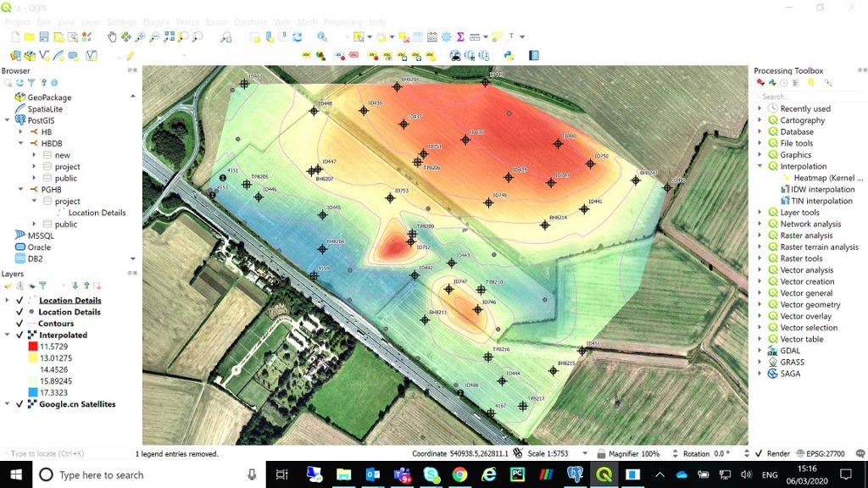Image resolution: width=868 pixels, height=488 pixels.
Task: Open the Add Group button in Layers panel
Action: click(x=19, y=285)
